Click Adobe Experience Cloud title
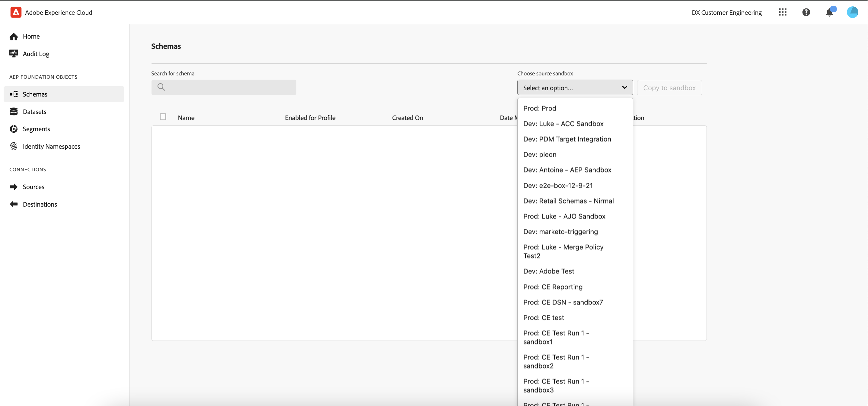The width and height of the screenshot is (868, 406). (x=59, y=12)
